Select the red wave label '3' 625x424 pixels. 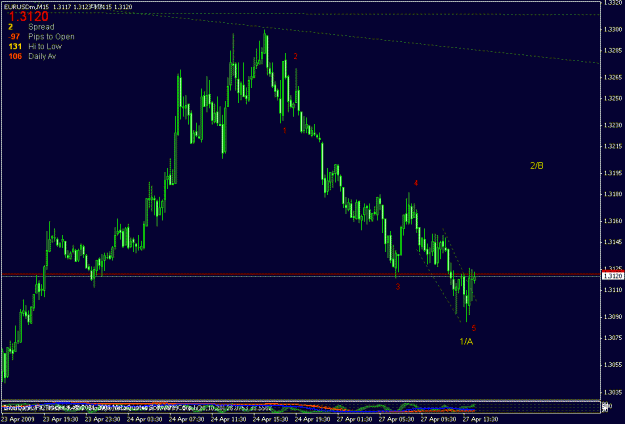point(398,287)
